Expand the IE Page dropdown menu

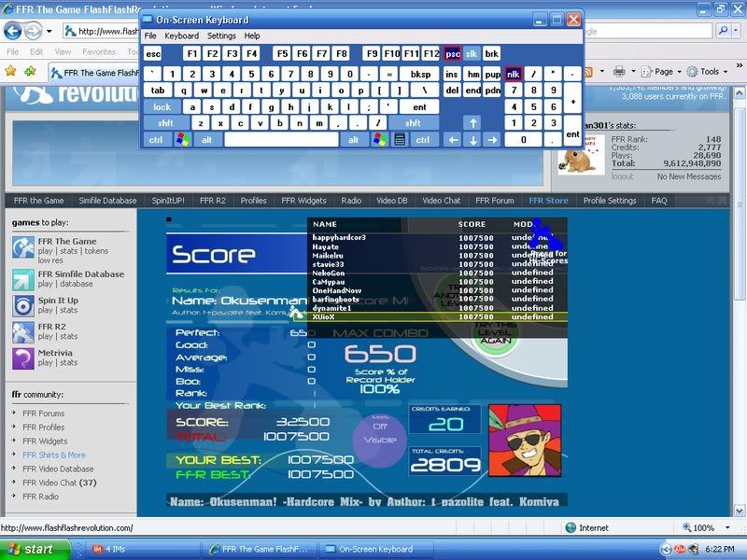[x=663, y=72]
